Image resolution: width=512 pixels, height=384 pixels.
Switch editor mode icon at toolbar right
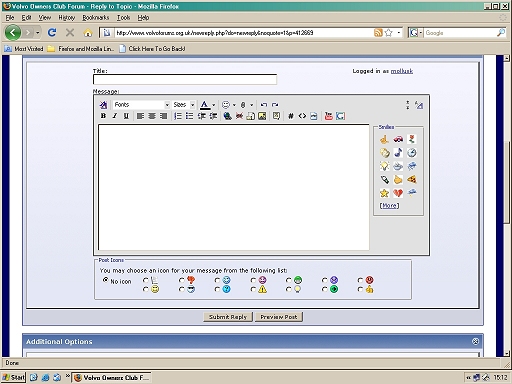pyautogui.click(x=419, y=105)
